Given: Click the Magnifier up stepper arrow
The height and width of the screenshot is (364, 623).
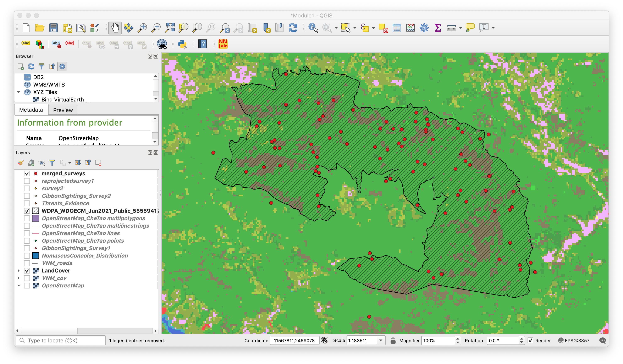Looking at the screenshot, I should coord(458,338).
